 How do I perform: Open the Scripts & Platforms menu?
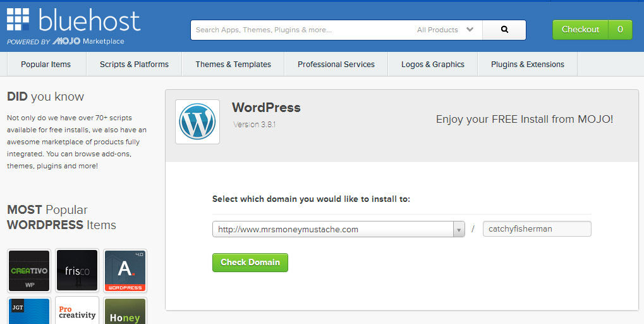pos(134,64)
